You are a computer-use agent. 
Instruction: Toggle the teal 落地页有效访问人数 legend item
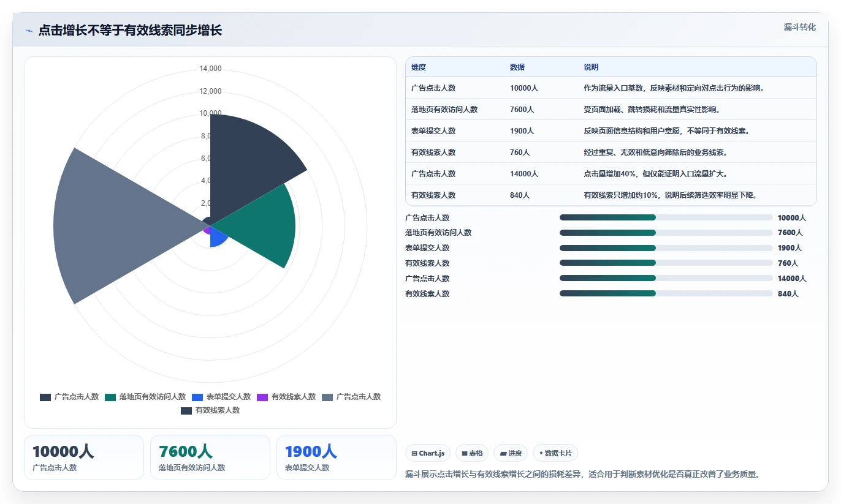pos(145,397)
